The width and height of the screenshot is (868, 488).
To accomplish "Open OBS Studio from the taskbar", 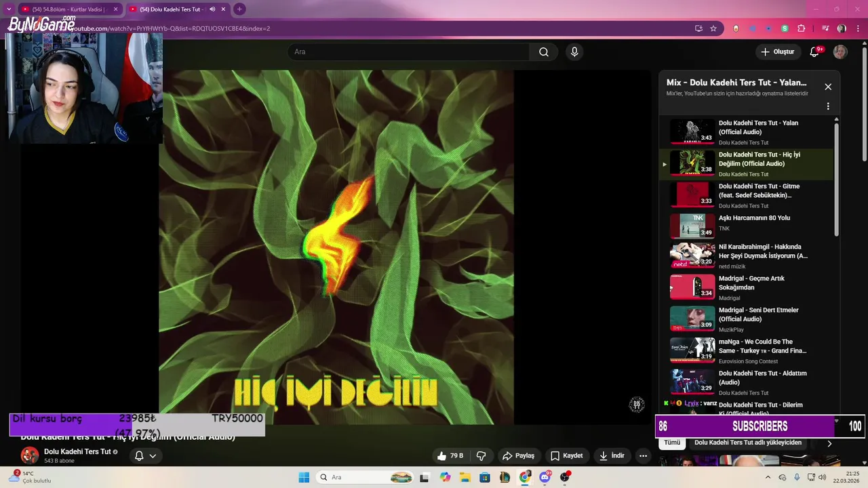I will [565, 477].
